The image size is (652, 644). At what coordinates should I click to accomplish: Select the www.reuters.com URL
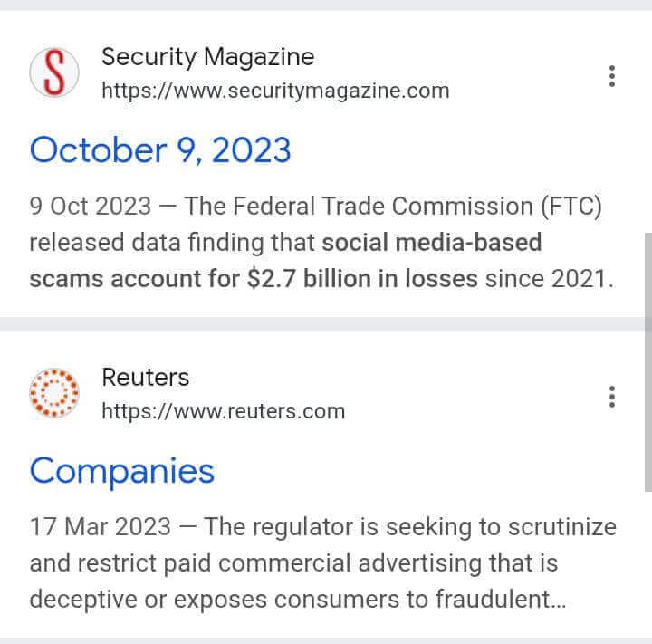point(223,411)
